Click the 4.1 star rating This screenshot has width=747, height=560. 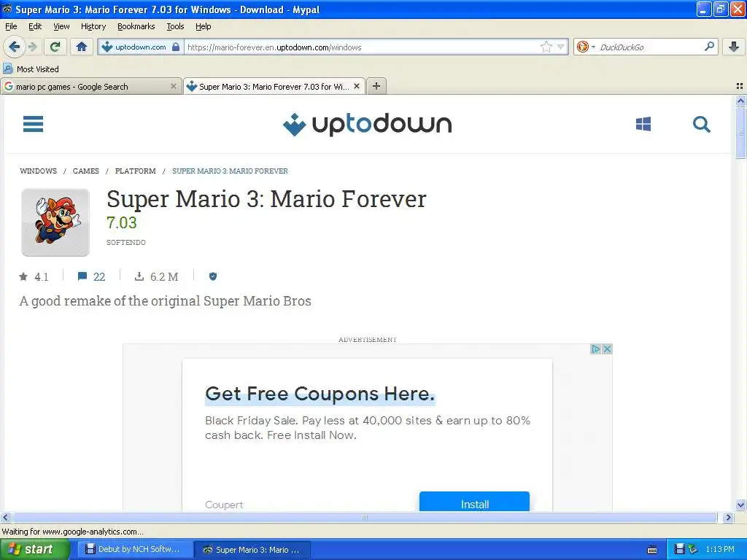tap(34, 276)
